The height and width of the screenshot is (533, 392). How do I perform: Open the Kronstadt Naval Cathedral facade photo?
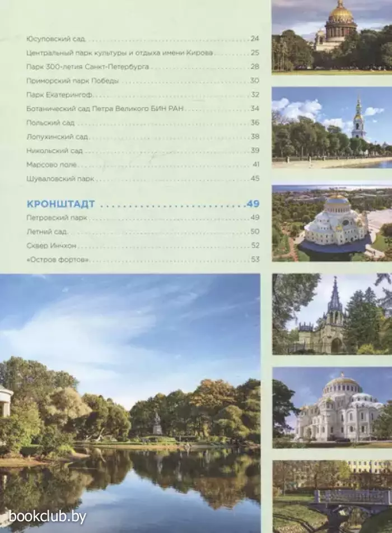332,407
